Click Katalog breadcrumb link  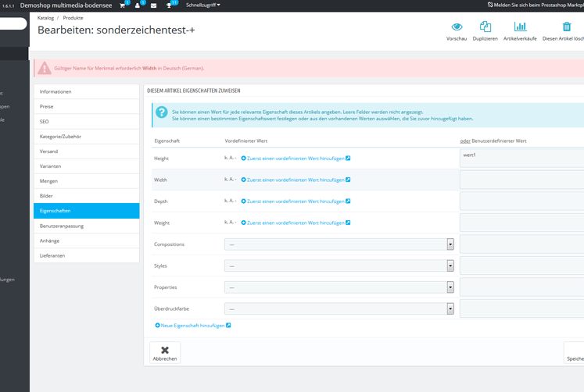click(x=45, y=18)
